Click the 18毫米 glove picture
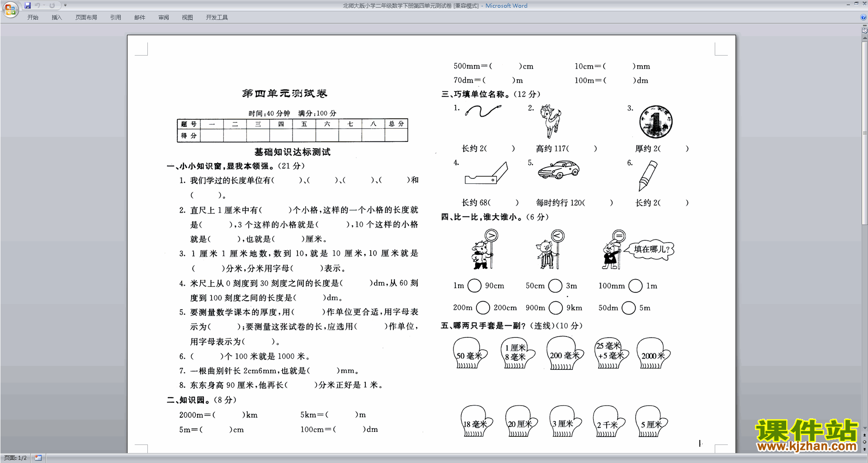 click(476, 421)
